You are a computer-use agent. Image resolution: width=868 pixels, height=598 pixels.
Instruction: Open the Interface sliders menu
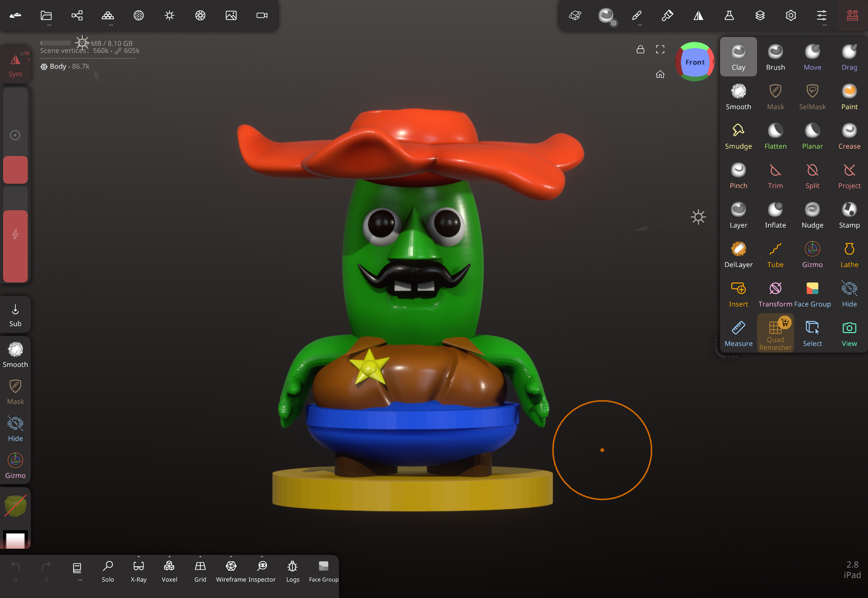821,15
